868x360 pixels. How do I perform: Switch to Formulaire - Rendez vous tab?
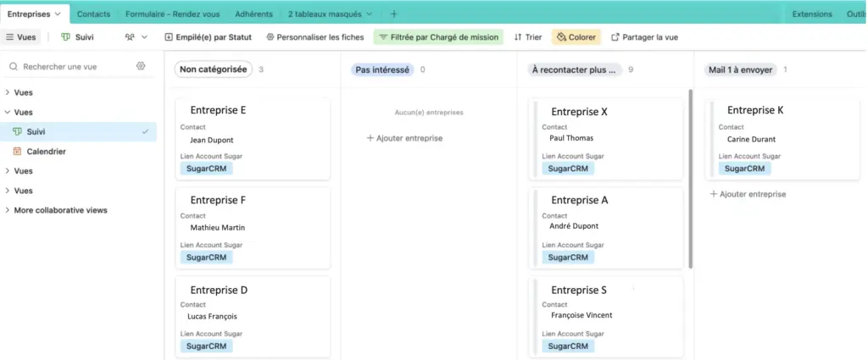click(172, 14)
